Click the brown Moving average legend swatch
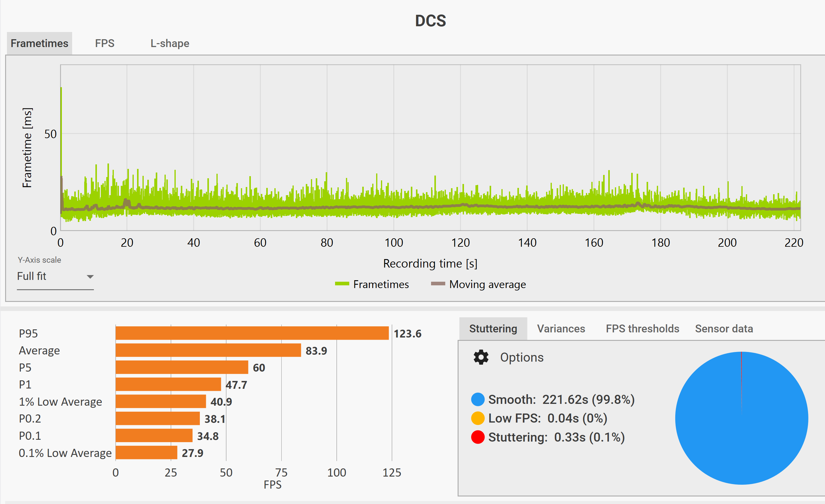This screenshot has height=504, width=825. click(x=438, y=284)
